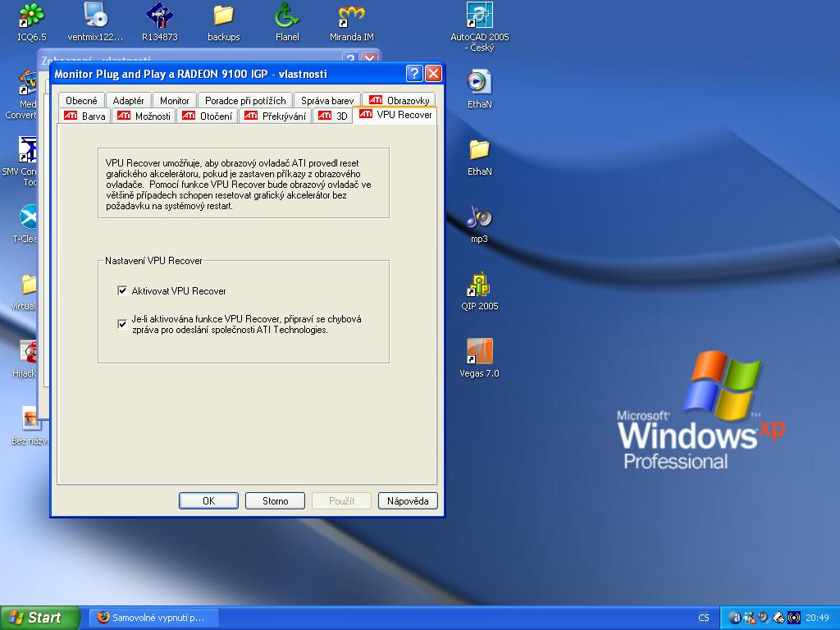Open the R134873 desktop icon

tap(160, 21)
